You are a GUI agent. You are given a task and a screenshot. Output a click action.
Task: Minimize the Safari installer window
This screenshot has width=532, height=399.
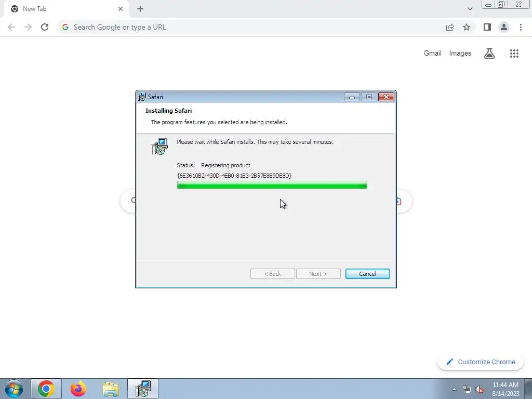352,97
